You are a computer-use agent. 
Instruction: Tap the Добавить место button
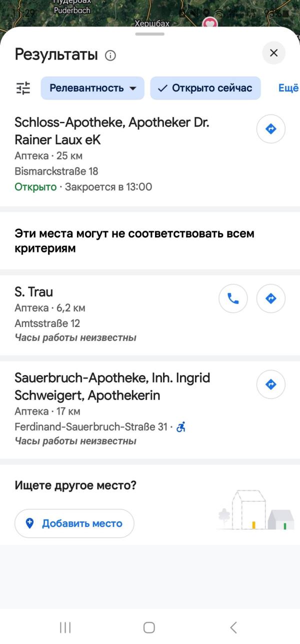point(74,523)
